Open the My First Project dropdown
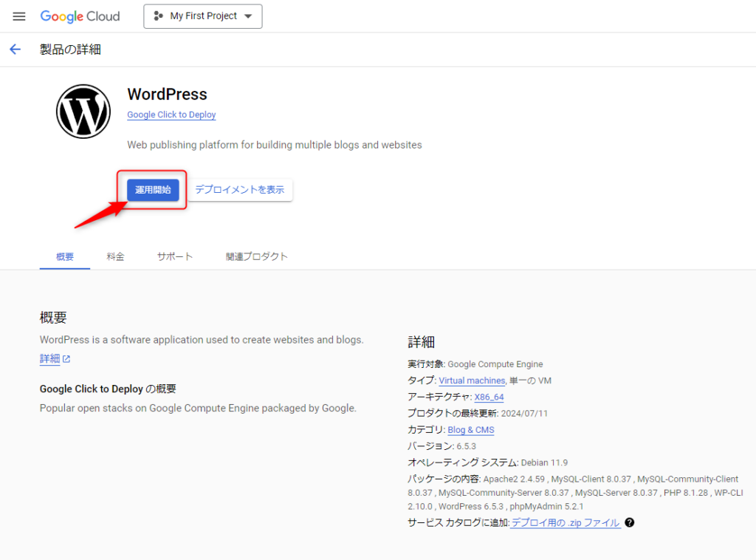 pyautogui.click(x=203, y=16)
